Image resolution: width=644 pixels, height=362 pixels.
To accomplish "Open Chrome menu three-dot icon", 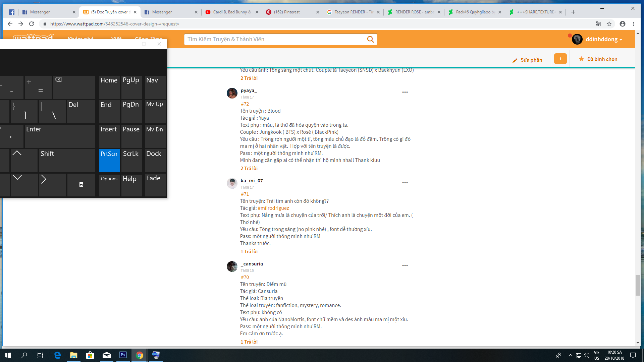I will pyautogui.click(x=633, y=24).
